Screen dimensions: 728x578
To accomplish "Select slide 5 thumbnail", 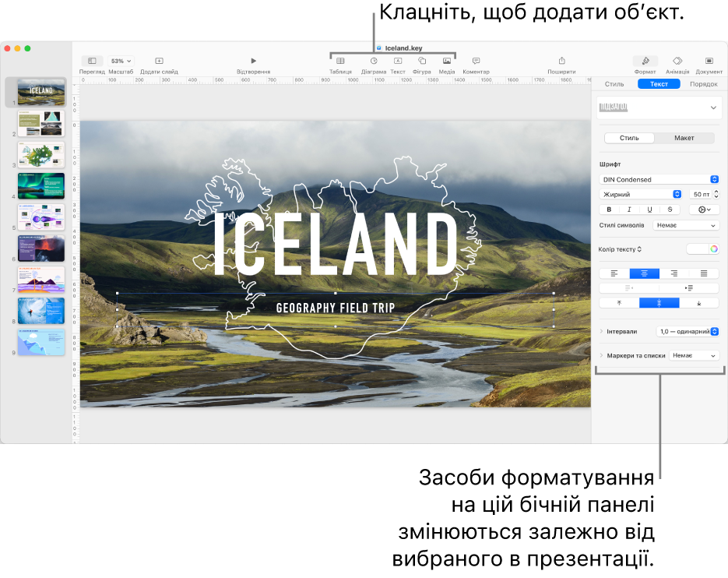I will (x=41, y=217).
